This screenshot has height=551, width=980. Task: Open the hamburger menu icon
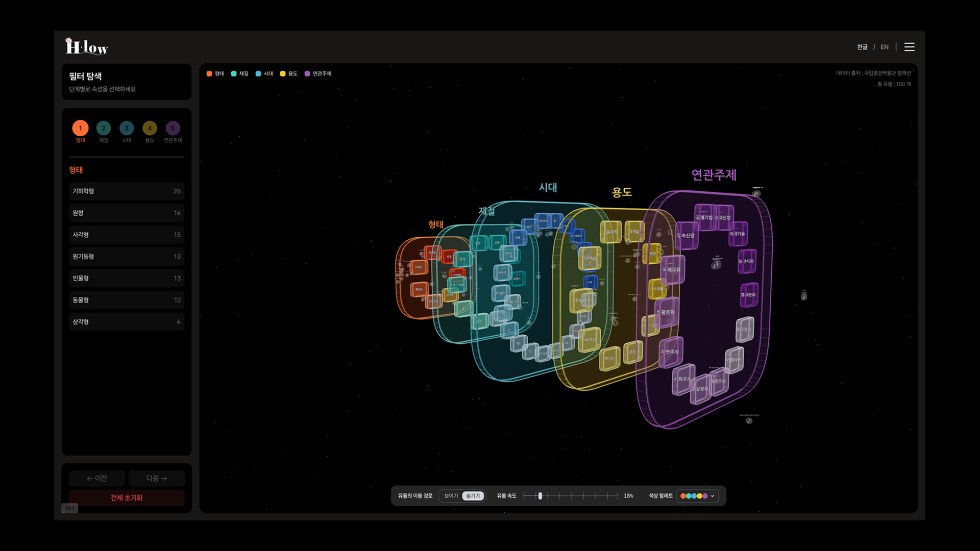[x=909, y=47]
